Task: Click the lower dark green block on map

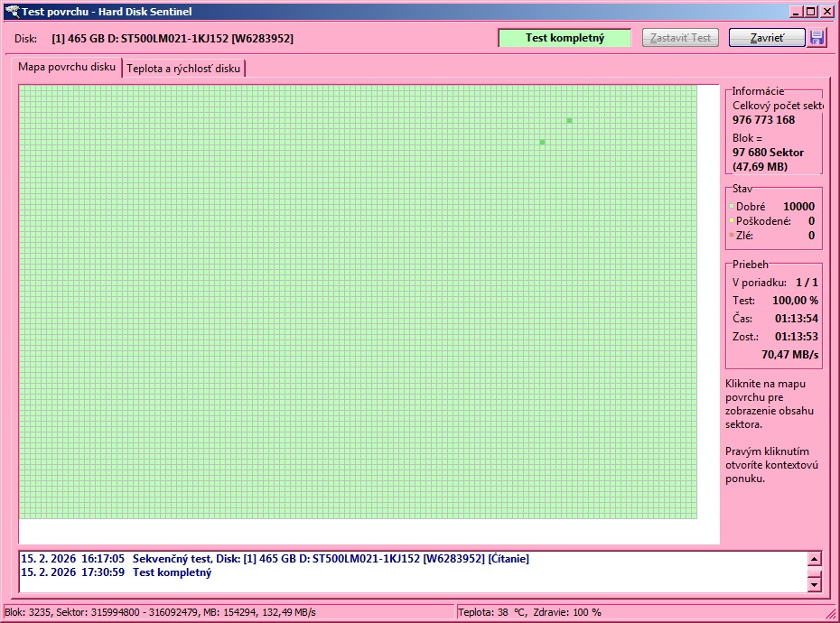Action: point(542,142)
